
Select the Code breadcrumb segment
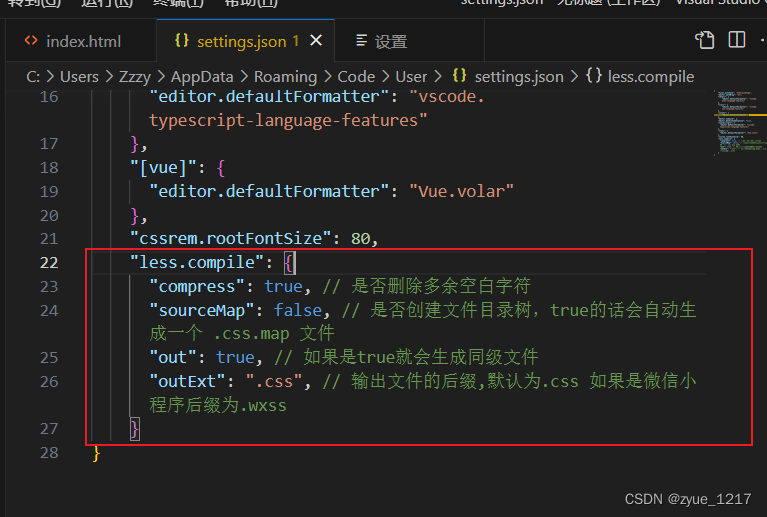[356, 77]
